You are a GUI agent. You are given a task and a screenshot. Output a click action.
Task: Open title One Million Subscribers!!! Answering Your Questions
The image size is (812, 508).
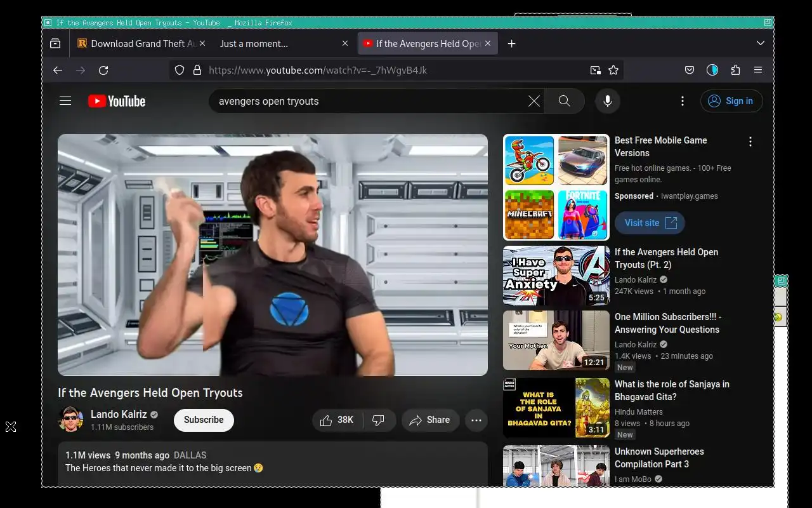[668, 323]
